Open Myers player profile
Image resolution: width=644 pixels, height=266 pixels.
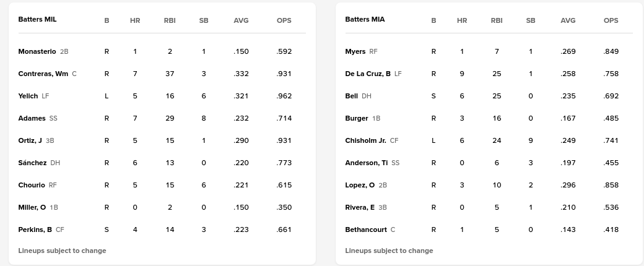click(x=355, y=51)
